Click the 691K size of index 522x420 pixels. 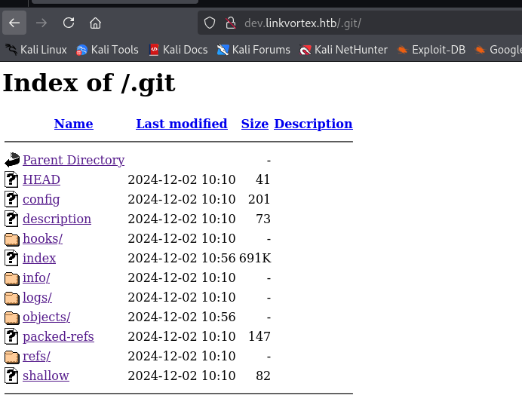tap(255, 258)
